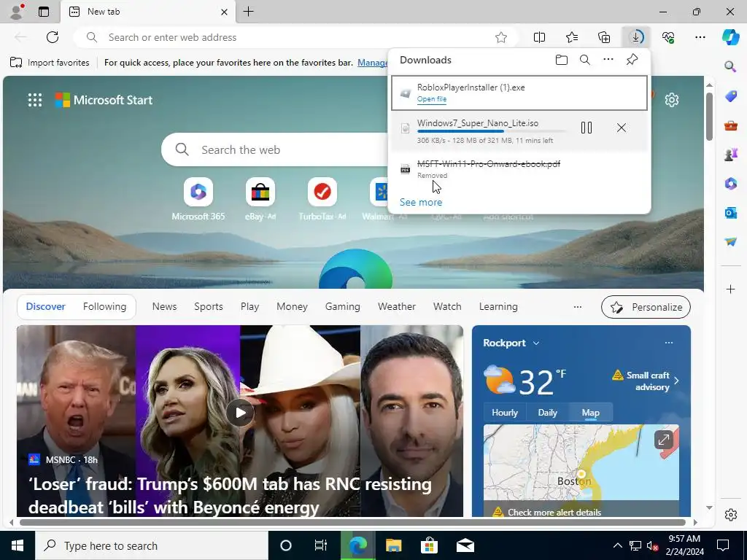Viewport: 747px width, 560px height.
Task: Open the Sports feed tab
Action: tap(208, 307)
